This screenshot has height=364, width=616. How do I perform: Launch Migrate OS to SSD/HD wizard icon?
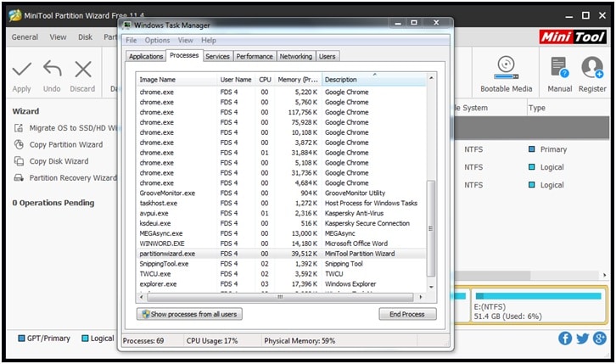(x=19, y=128)
